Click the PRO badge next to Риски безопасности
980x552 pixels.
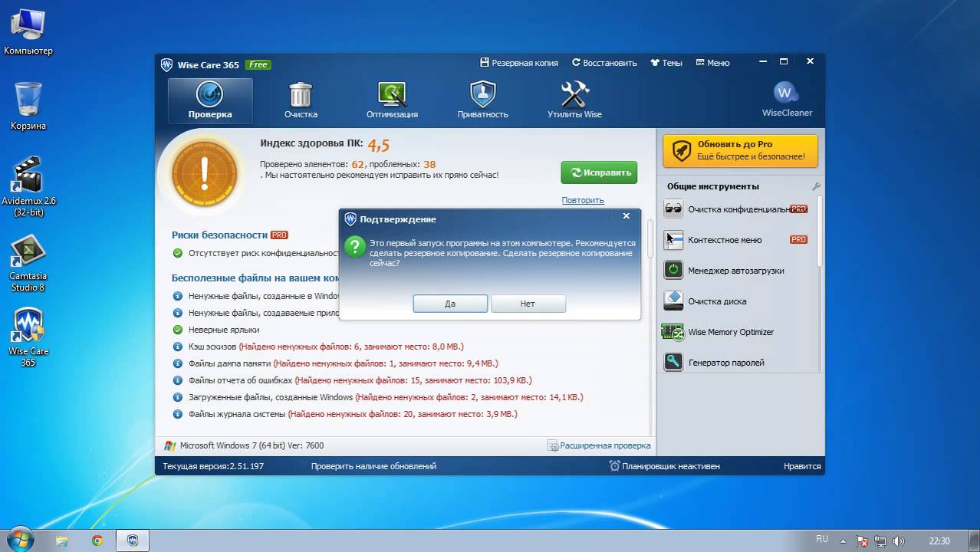[279, 235]
